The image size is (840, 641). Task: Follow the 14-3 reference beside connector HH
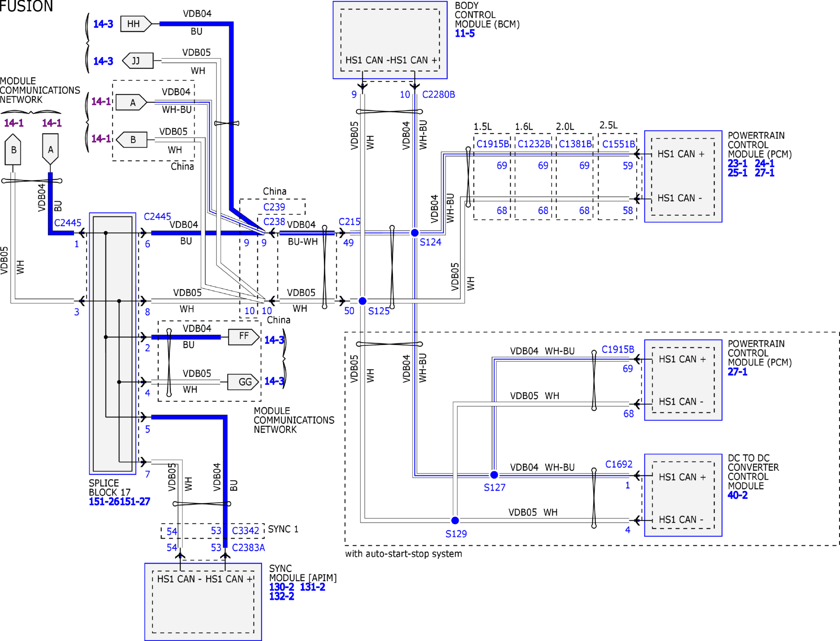103,24
